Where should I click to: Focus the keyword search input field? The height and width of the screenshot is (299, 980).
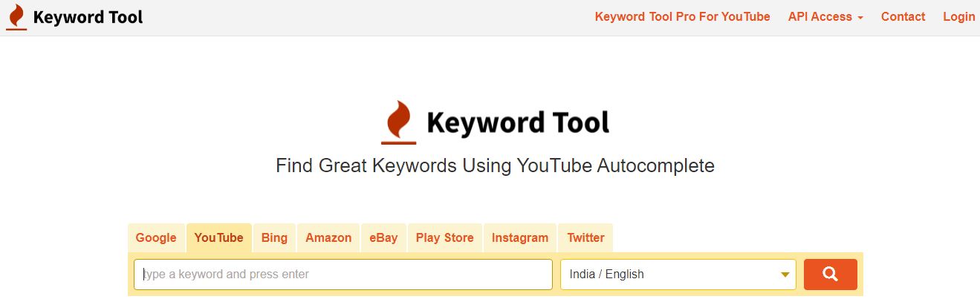tap(343, 275)
